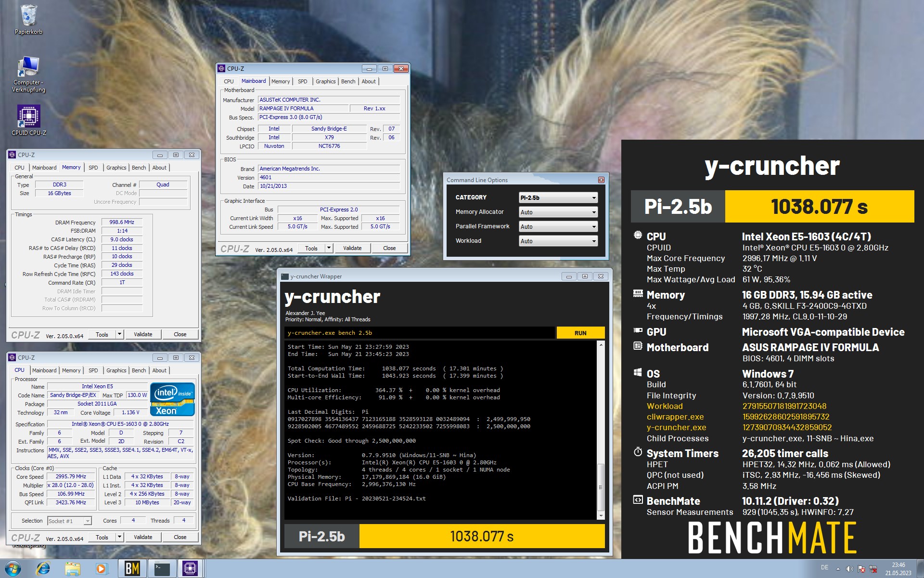Open Windows Start orb

(13, 569)
